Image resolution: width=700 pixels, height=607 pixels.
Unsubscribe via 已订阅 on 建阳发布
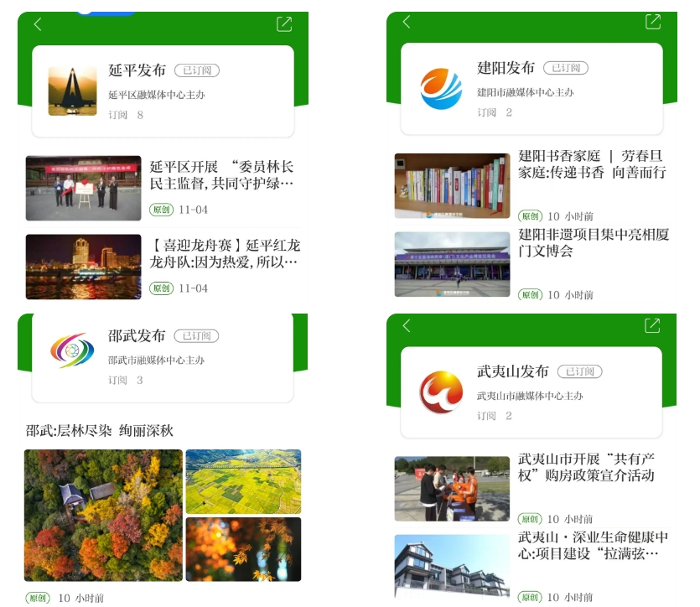coord(566,68)
